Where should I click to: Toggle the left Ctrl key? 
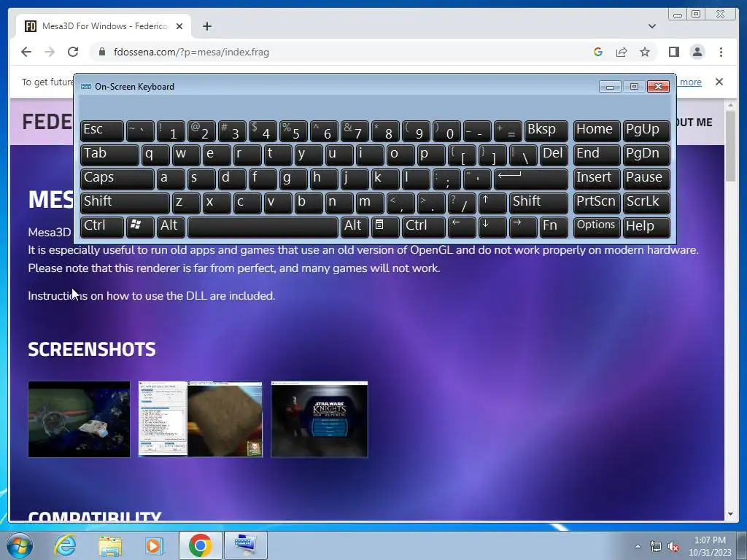tap(102, 226)
